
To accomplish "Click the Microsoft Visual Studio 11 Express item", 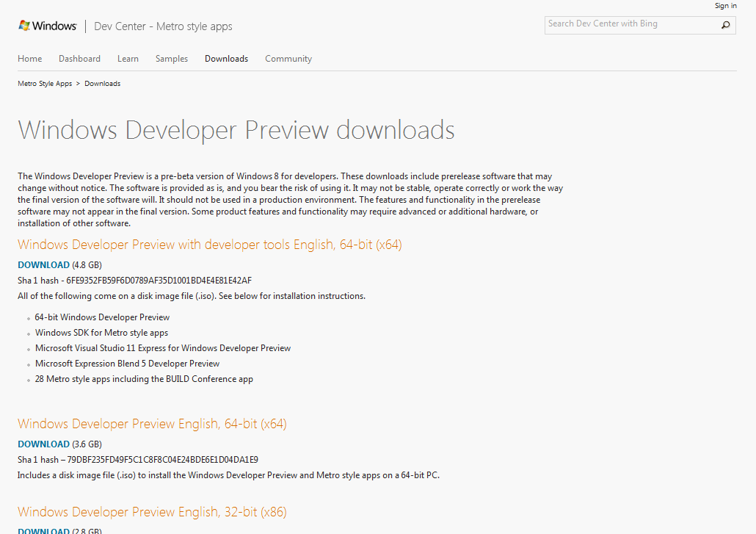I will pos(163,348).
